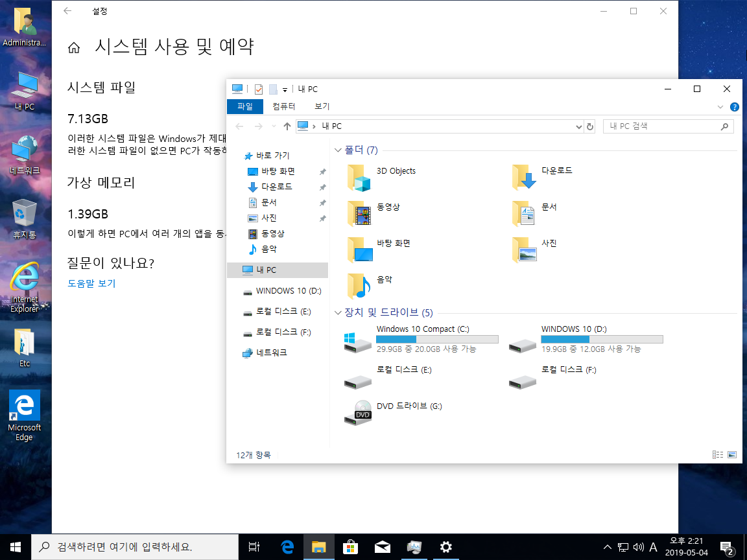The height and width of the screenshot is (560, 747).
Task: Collapse the 폴더 (7) section
Action: (x=338, y=150)
